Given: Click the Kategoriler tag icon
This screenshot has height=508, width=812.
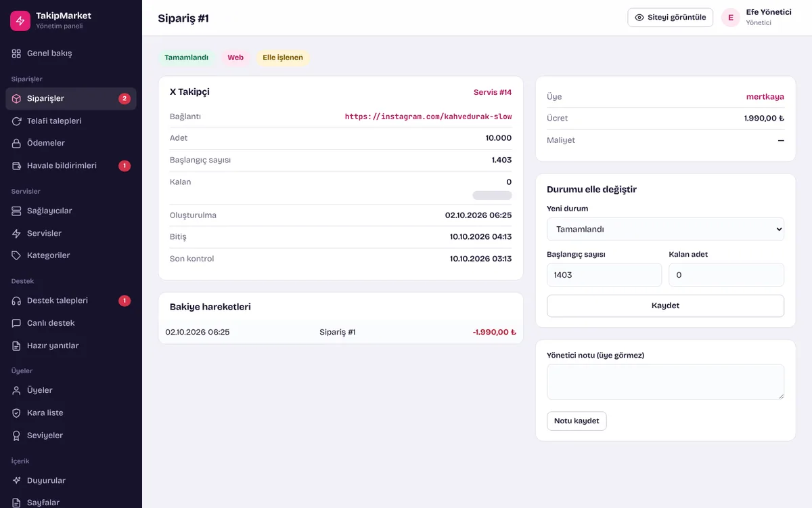Looking at the screenshot, I should click(x=17, y=256).
